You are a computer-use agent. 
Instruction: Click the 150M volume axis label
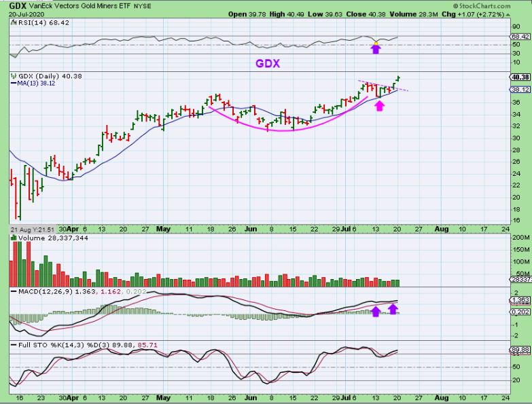[x=521, y=250]
